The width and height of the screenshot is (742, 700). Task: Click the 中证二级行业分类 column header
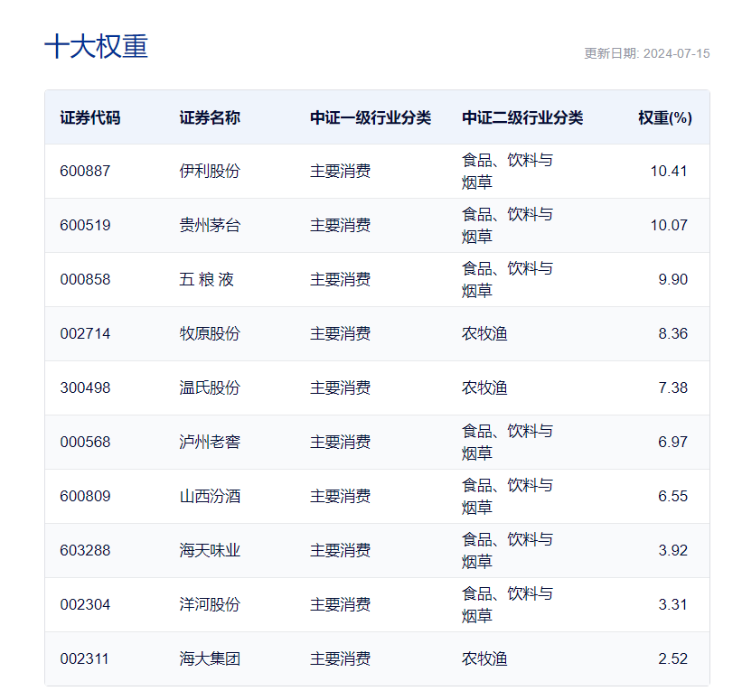pos(522,117)
